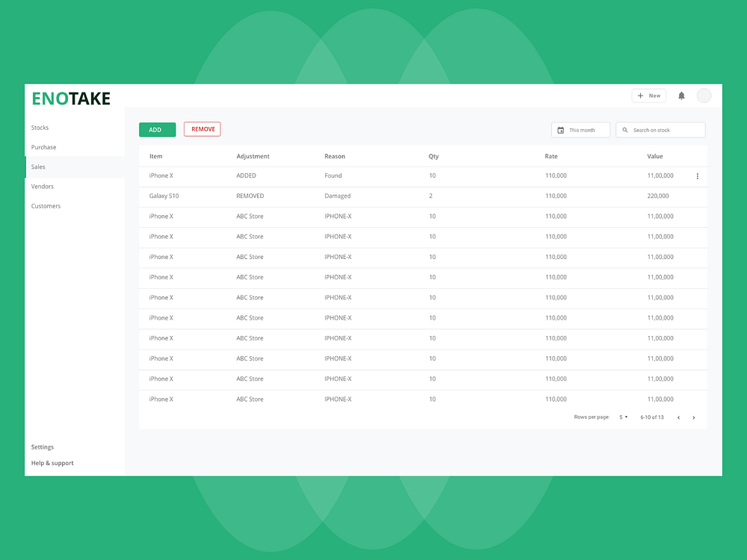Go to previous page with the left chevron
The width and height of the screenshot is (747, 560).
click(x=678, y=417)
